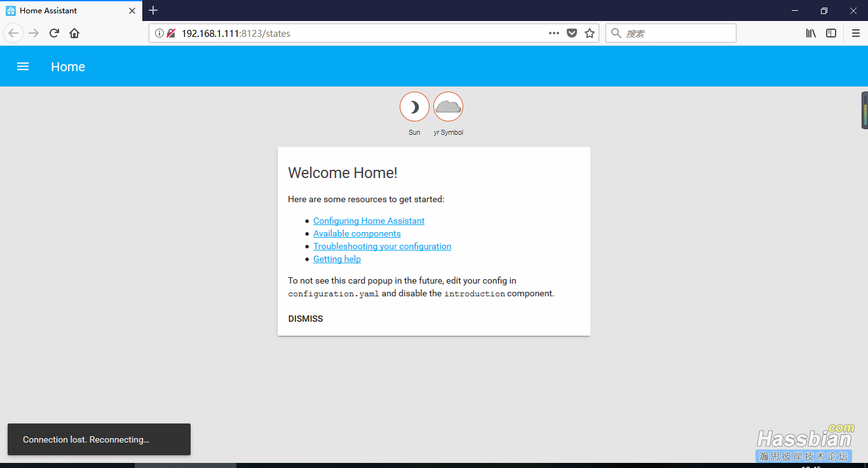
Task: Bookmark this page with star icon
Action: point(590,33)
